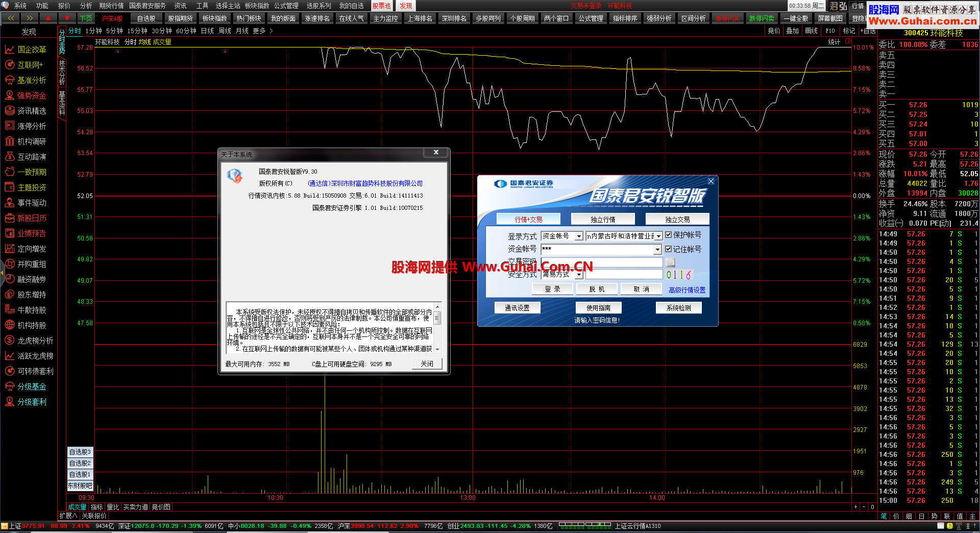Click the verification code input field
This screenshot has height=533, width=980.
(624, 275)
